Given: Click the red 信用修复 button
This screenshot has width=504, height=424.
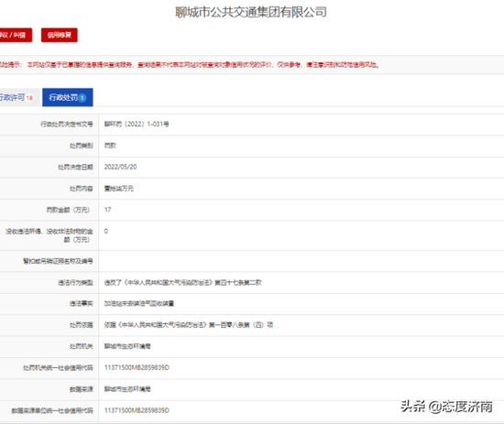Looking at the screenshot, I should (60, 35).
